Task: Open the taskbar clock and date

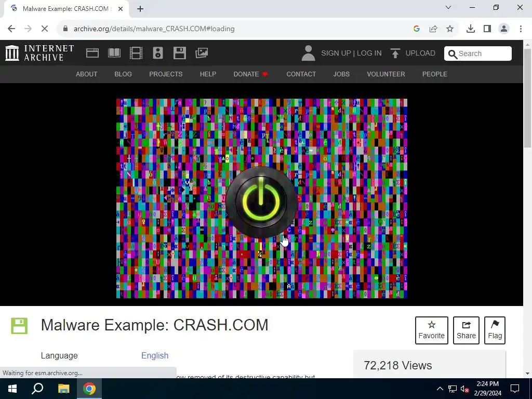Action: tap(487, 389)
